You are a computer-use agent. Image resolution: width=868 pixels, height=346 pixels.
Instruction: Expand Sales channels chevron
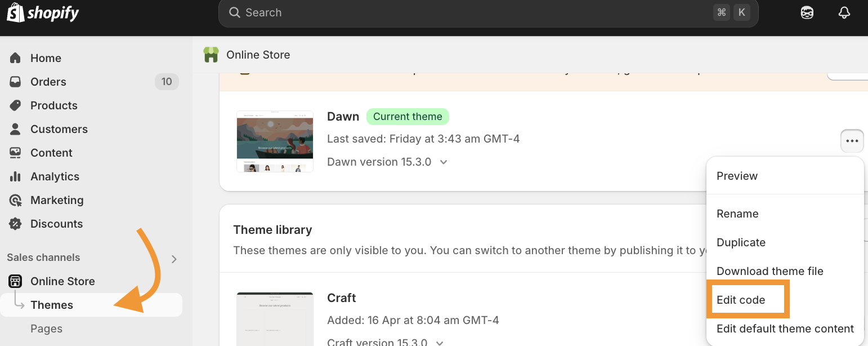coord(174,259)
